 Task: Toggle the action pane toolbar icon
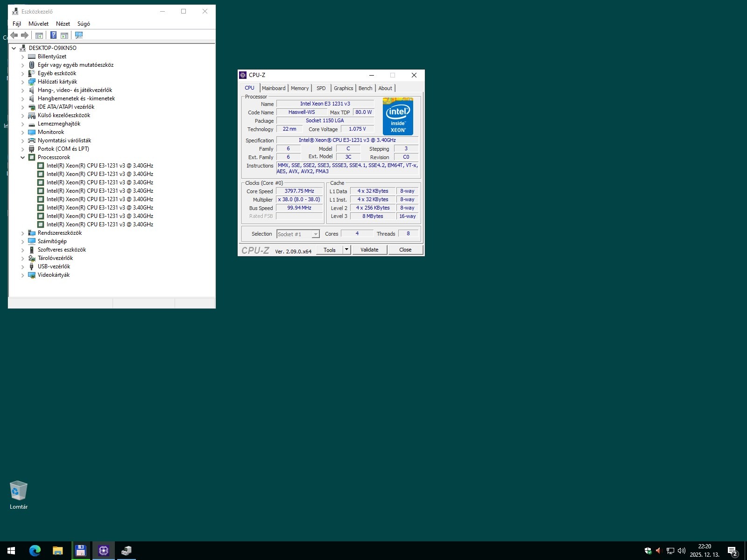(64, 35)
